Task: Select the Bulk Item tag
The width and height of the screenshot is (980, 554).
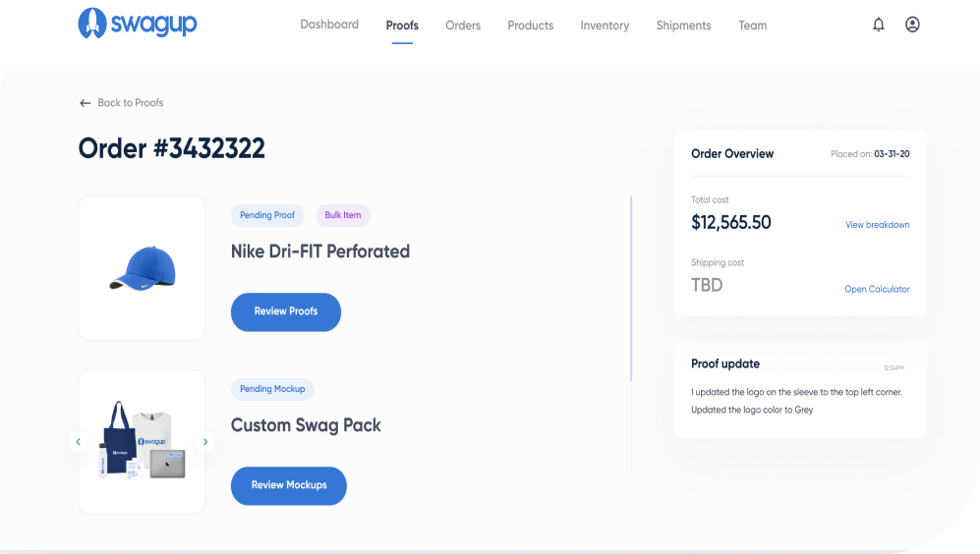Action: [x=342, y=215]
